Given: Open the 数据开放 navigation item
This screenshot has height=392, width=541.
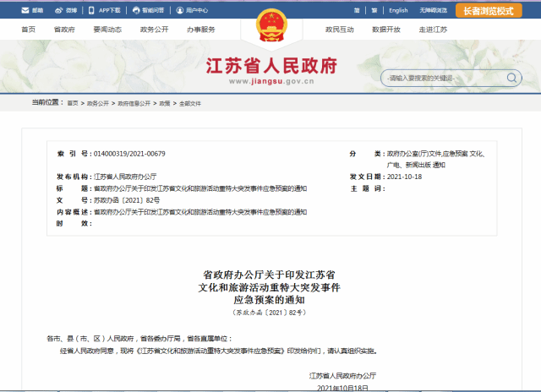Looking at the screenshot, I should (385, 30).
